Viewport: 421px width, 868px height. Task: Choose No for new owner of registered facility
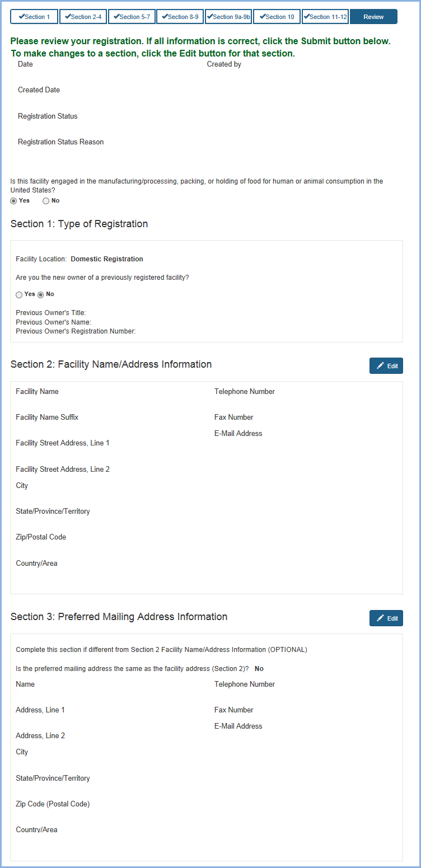point(40,294)
